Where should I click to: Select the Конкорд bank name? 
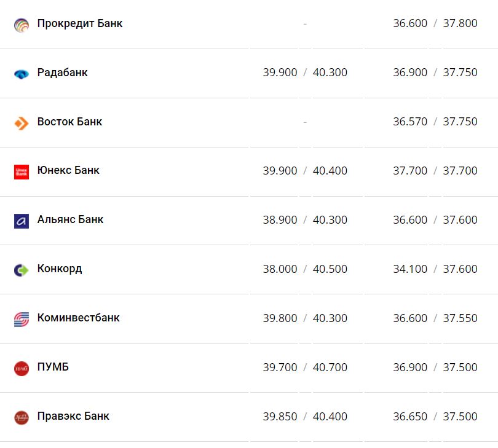(60, 269)
